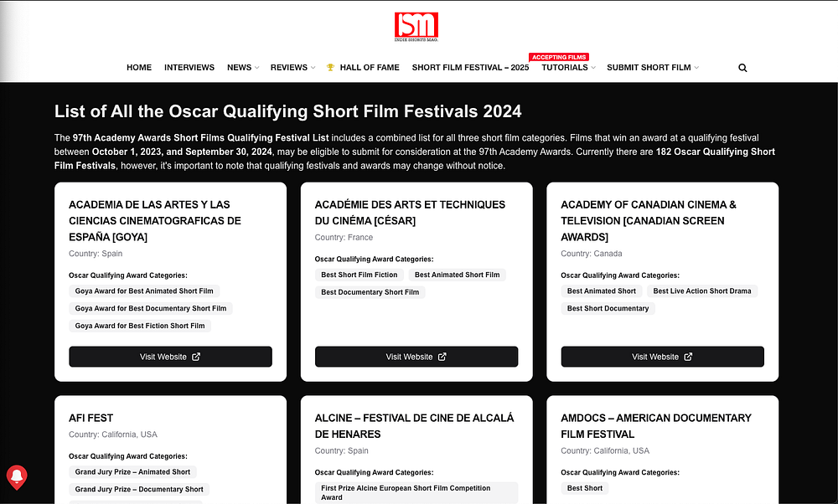Viewport: 838px width, 504px height.
Task: Click the Académie des Arts César title
Action: tap(410, 213)
